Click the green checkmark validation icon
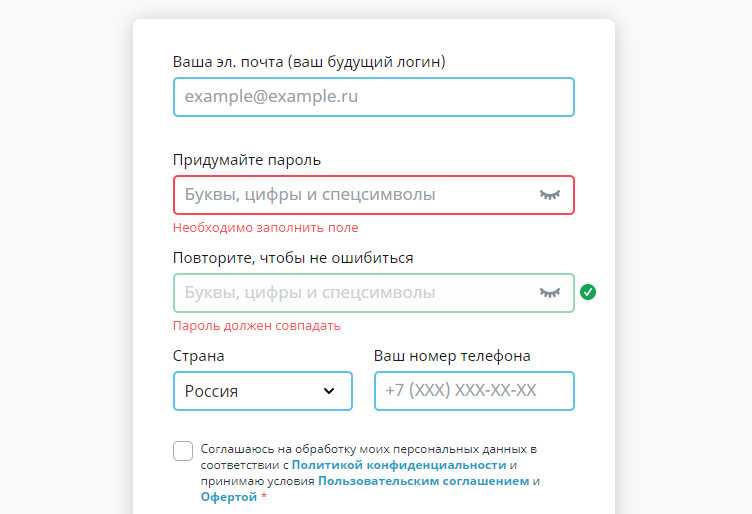 tap(588, 292)
